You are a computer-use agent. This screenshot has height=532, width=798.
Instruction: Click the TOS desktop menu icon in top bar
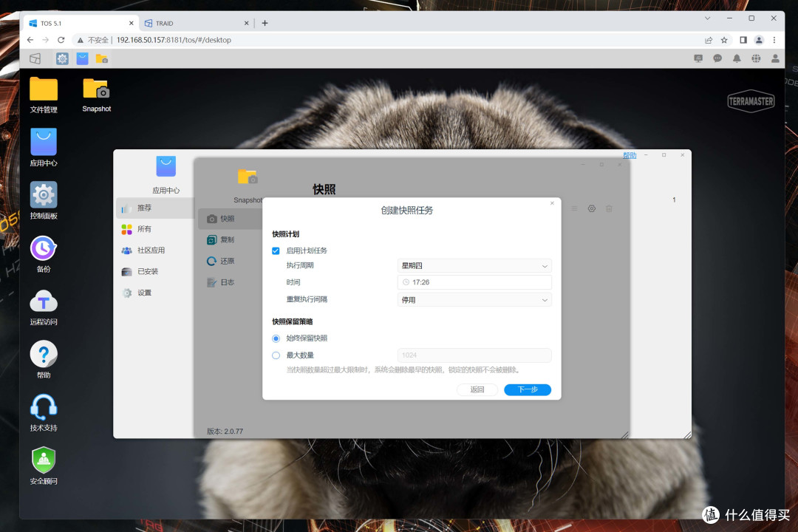coord(35,58)
